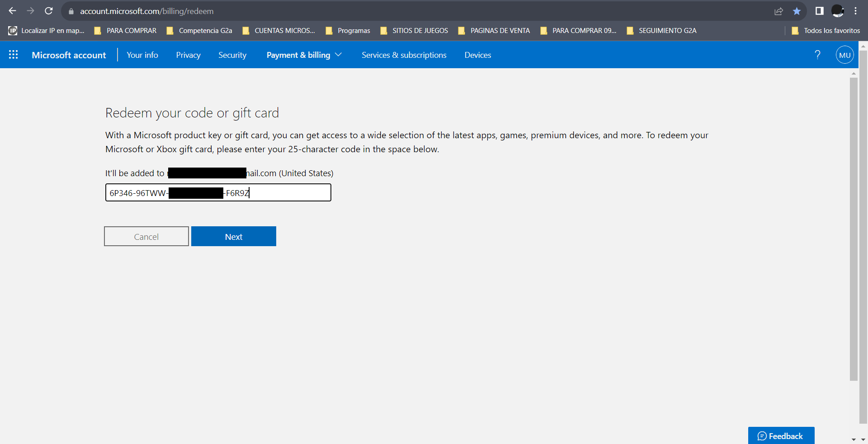Image resolution: width=868 pixels, height=444 pixels.
Task: Reload the page with refresh icon
Action: coord(49,11)
